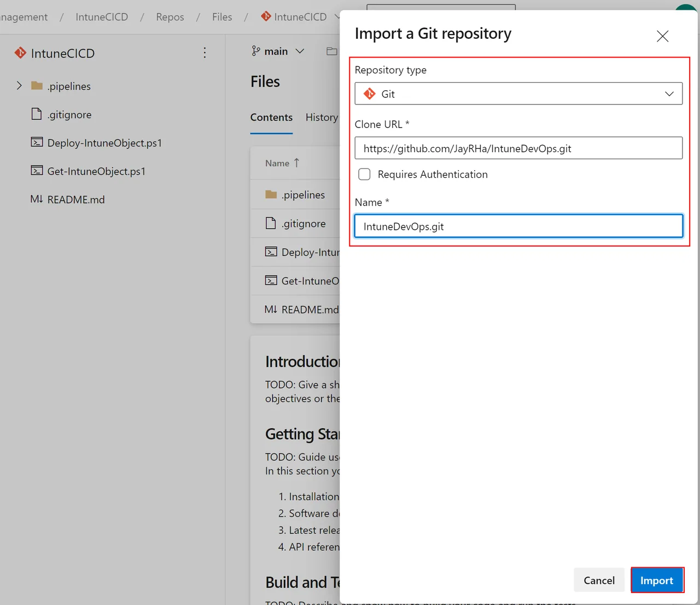700x605 pixels.
Task: Open the main branch selector dropdown
Action: [x=278, y=51]
